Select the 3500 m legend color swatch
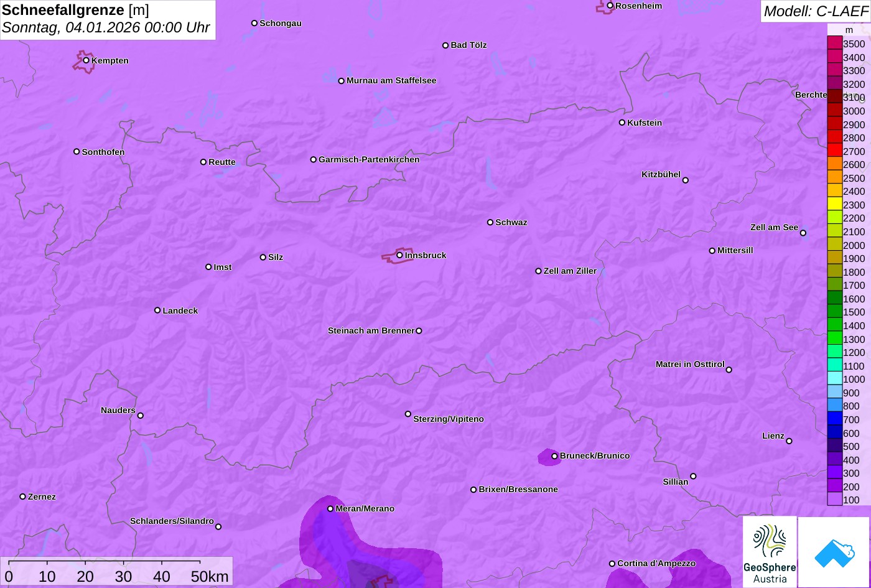871x588 pixels. tap(834, 43)
